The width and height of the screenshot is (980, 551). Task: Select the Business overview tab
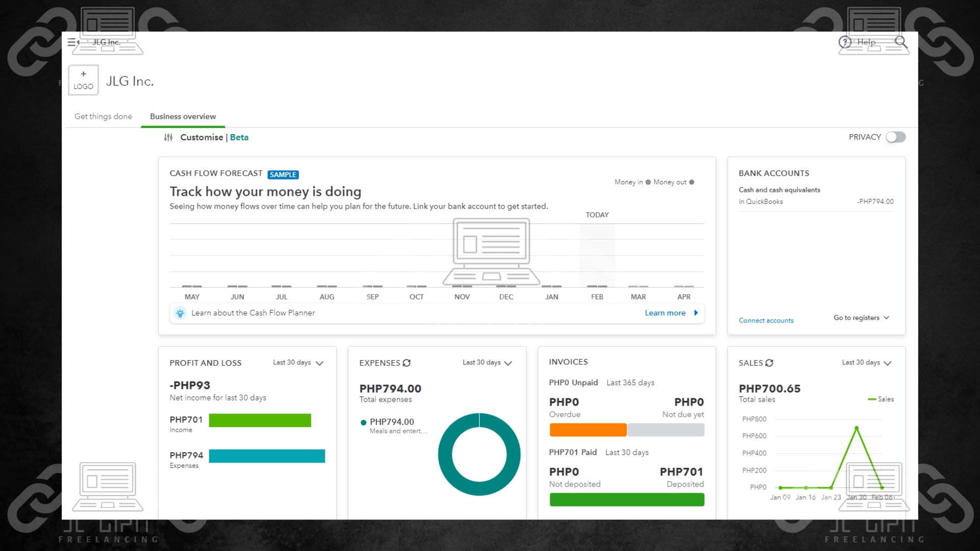[x=183, y=116]
